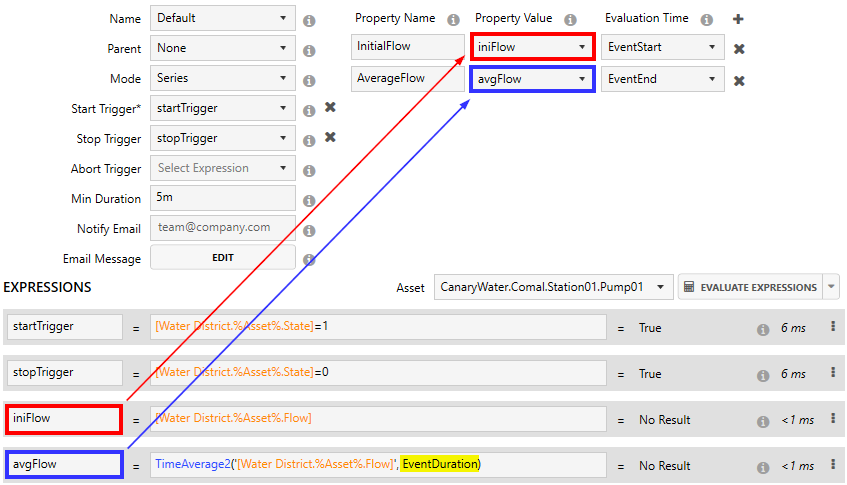Click the Min Duration field
This screenshot has height=485, width=847.
(x=223, y=198)
